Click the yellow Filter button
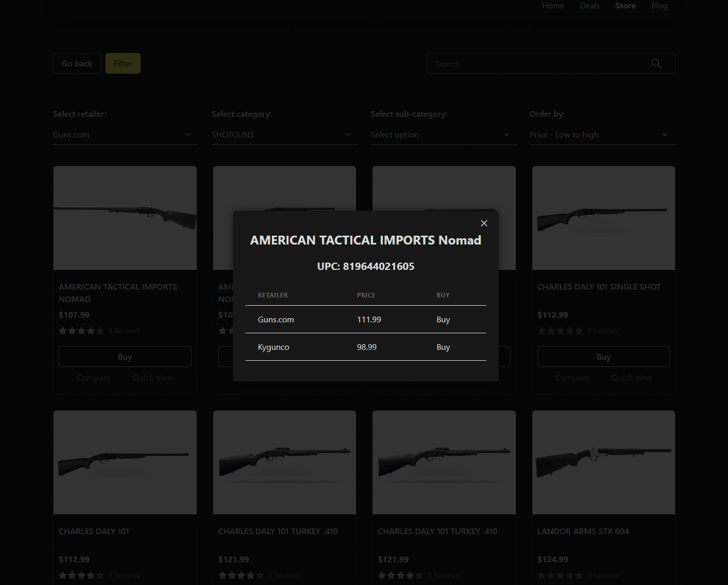728x585 pixels. coord(123,63)
